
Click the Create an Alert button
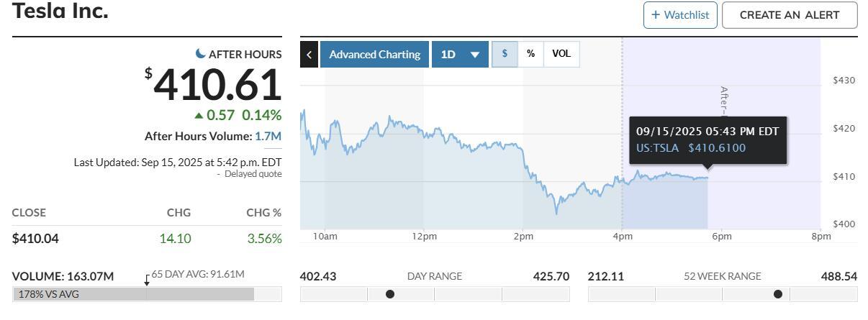coord(790,15)
